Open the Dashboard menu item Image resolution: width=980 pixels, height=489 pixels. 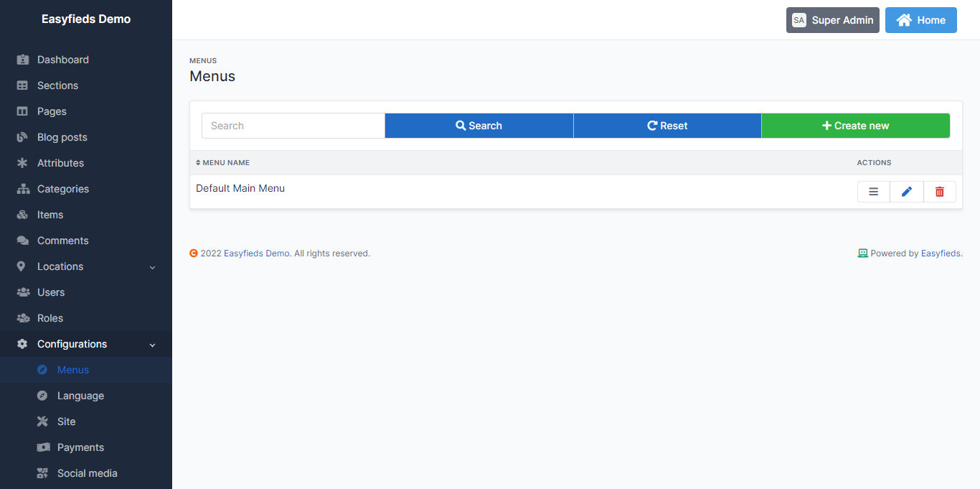86,60
